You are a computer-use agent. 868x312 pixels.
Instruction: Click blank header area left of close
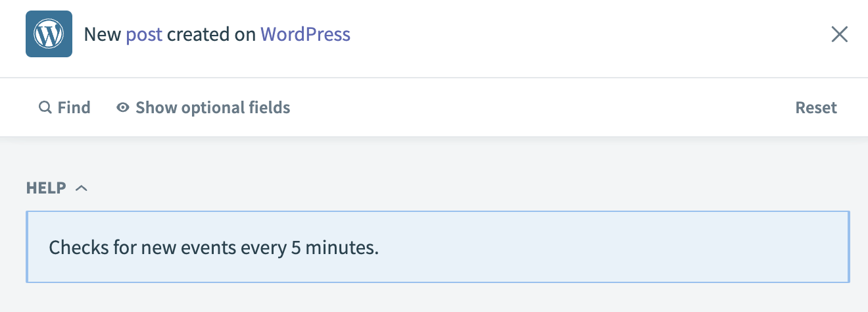[x=592, y=34]
